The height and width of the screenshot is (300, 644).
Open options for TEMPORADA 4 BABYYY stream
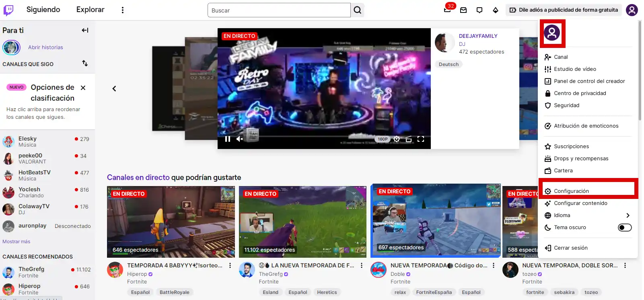pos(230,265)
